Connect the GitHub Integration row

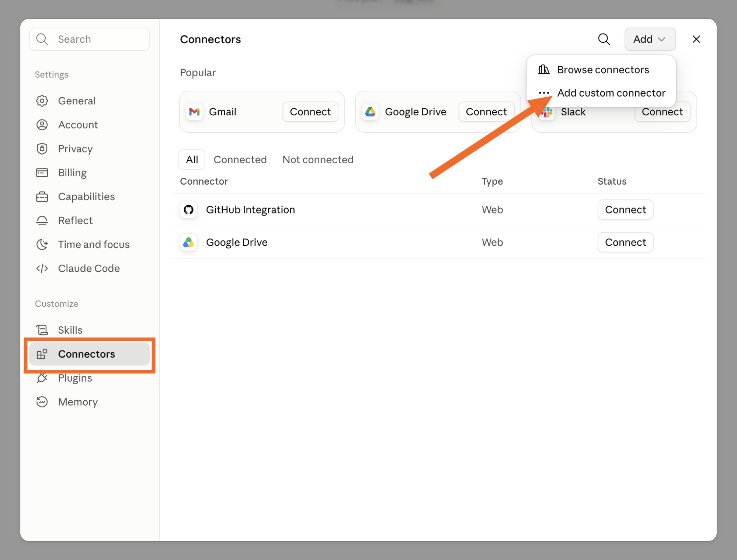[x=625, y=210]
